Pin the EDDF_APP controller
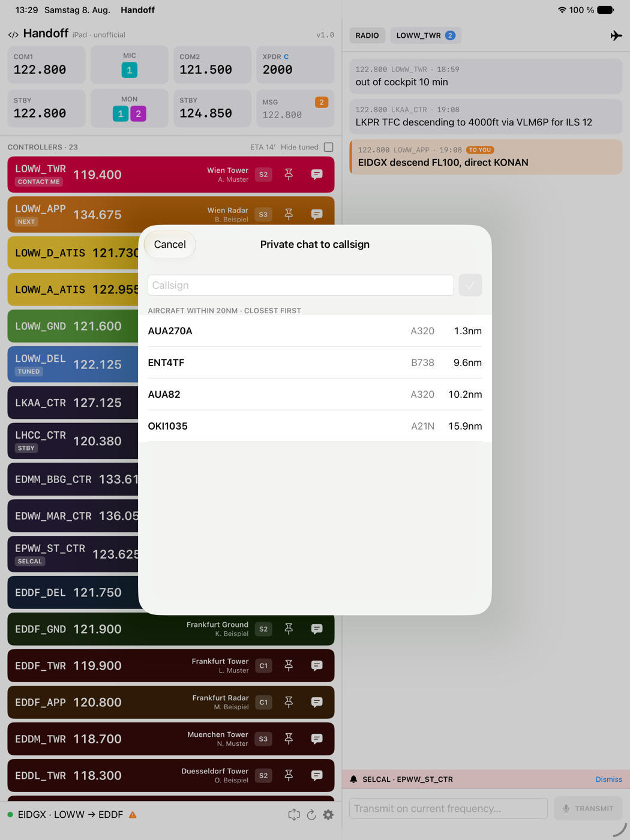The height and width of the screenshot is (840, 630). click(x=289, y=702)
